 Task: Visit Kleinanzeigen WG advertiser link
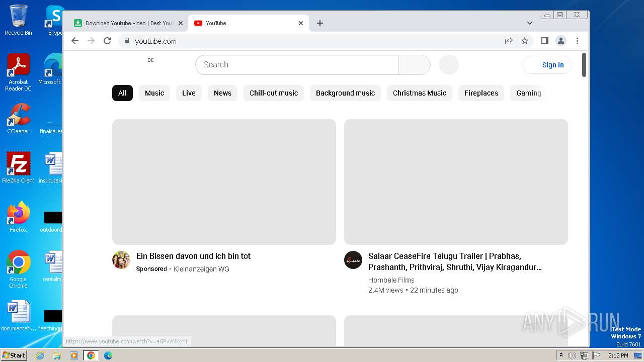[x=201, y=269]
